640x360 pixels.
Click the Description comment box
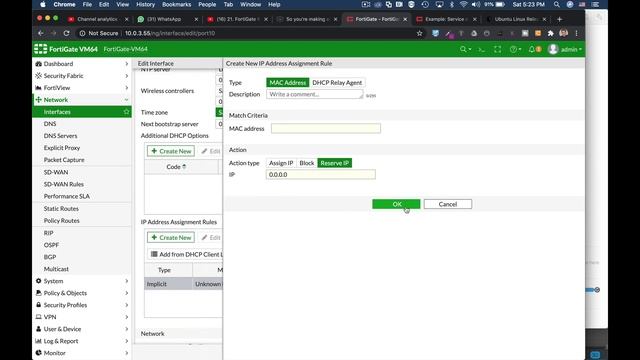(x=314, y=94)
